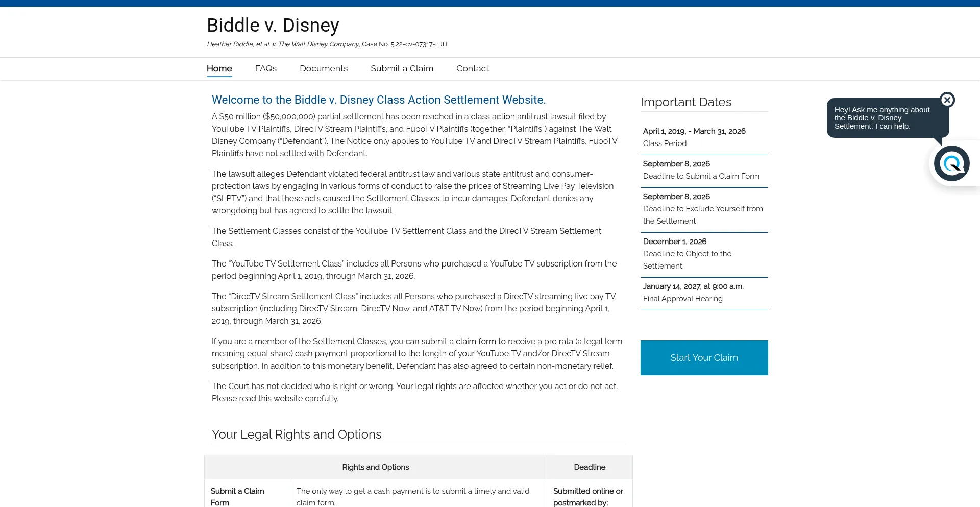Open the chatbot assistant icon
This screenshot has width=980, height=507.
951,163
